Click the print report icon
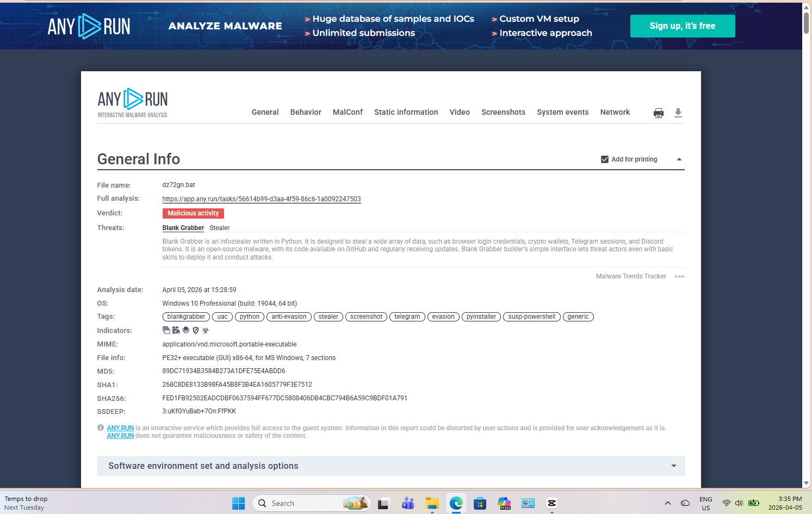 (x=659, y=113)
